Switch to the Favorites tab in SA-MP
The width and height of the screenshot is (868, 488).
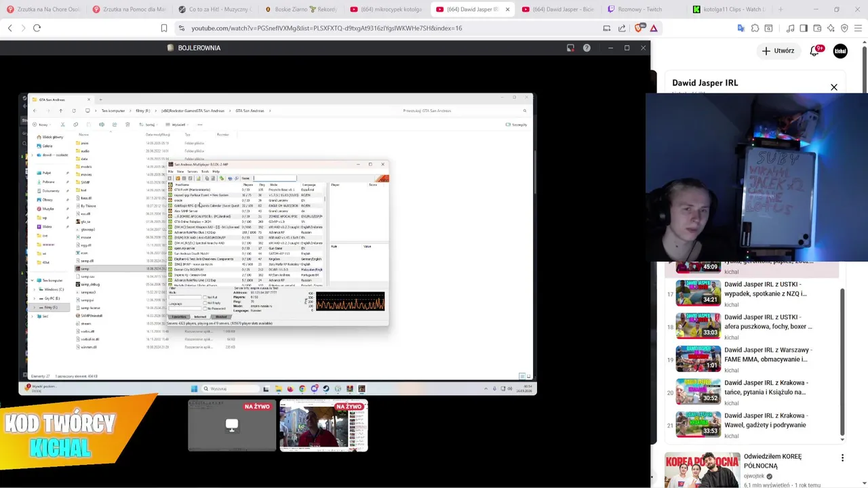[179, 317]
